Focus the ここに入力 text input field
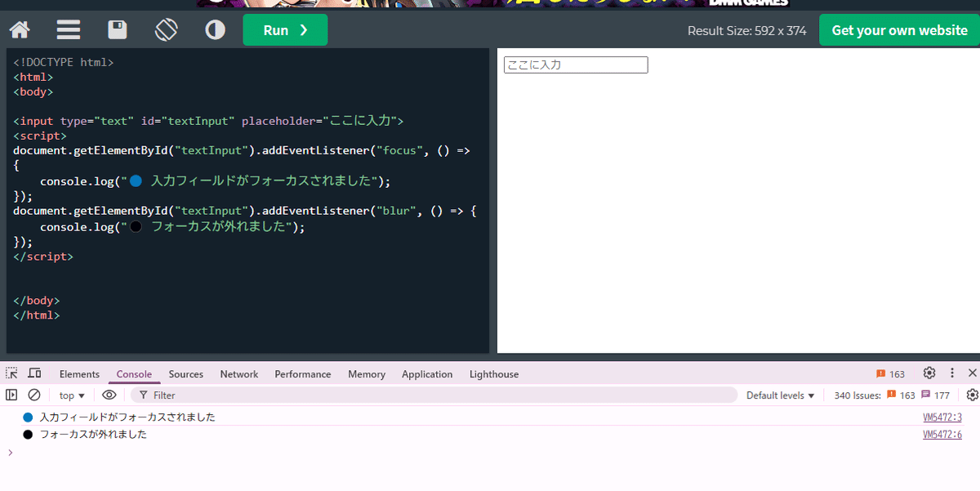The height and width of the screenshot is (491, 980). [x=576, y=65]
